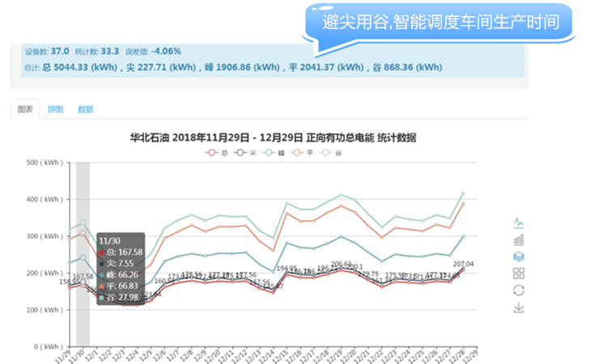
Task: Click the four-squares tiled view icon
Action: tap(519, 273)
